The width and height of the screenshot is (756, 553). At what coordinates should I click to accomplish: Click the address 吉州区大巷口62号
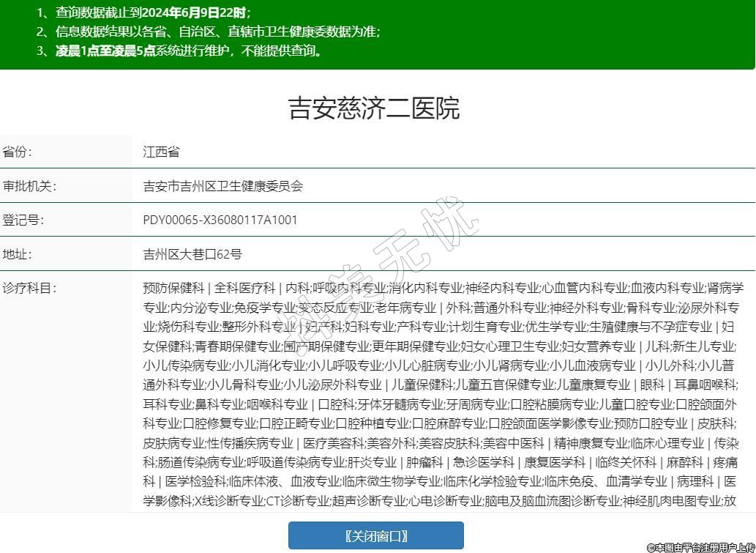pyautogui.click(x=192, y=254)
